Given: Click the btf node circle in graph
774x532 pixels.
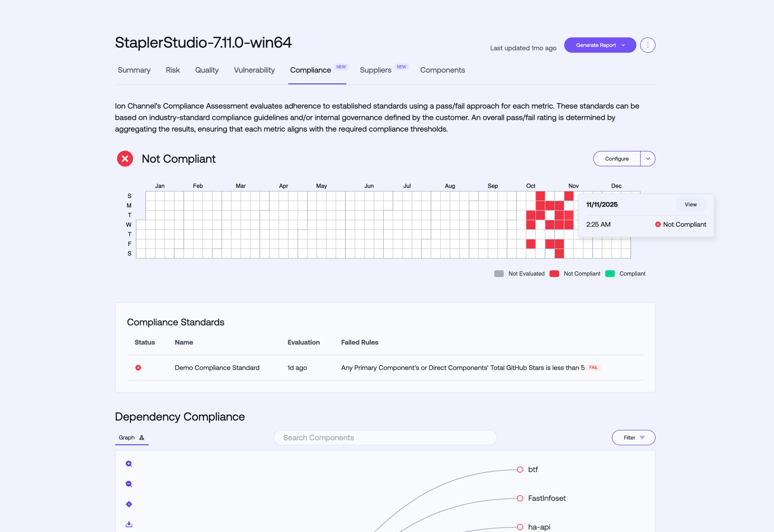Looking at the screenshot, I should coord(520,469).
